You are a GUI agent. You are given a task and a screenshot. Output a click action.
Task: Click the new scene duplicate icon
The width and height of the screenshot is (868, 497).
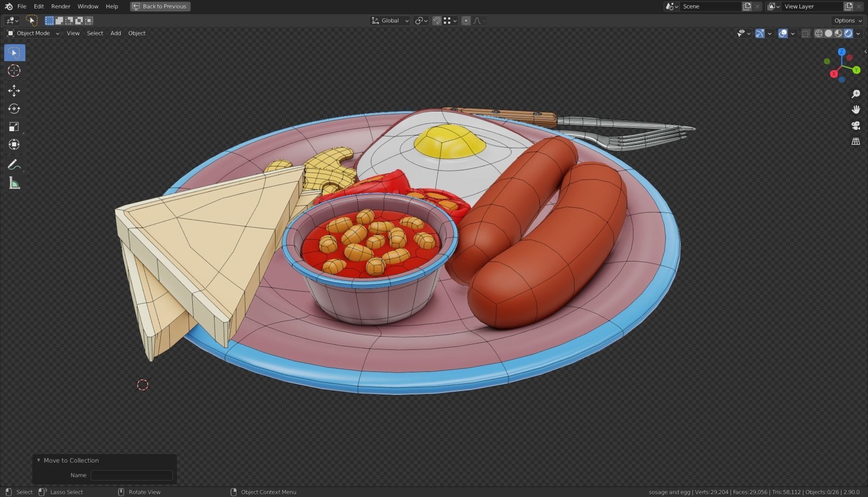tap(747, 7)
